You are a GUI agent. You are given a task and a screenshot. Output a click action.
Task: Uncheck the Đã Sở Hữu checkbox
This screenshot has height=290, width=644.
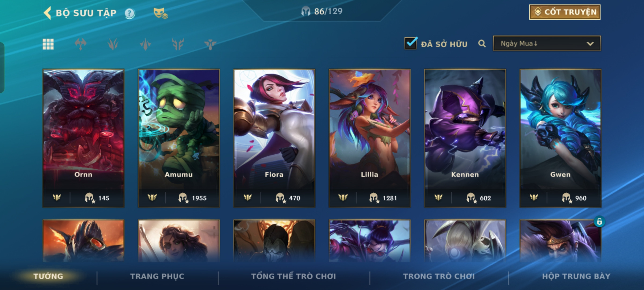click(x=411, y=43)
